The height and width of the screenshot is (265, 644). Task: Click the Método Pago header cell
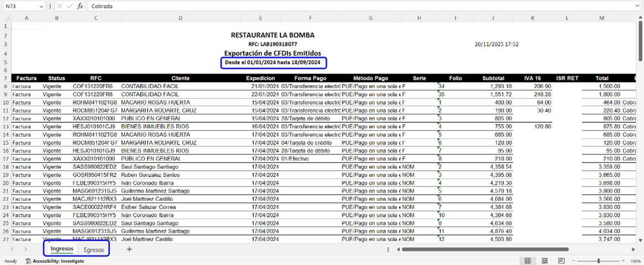click(x=371, y=78)
